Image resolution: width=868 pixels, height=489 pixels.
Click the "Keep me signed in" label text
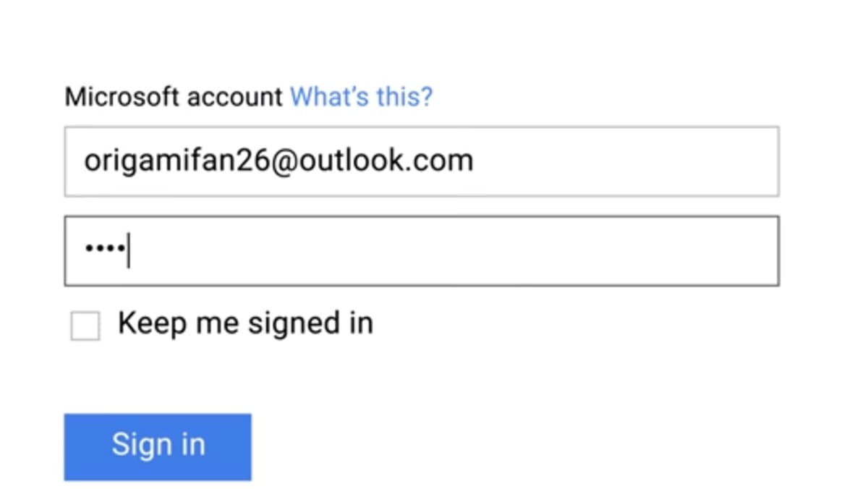pos(245,323)
